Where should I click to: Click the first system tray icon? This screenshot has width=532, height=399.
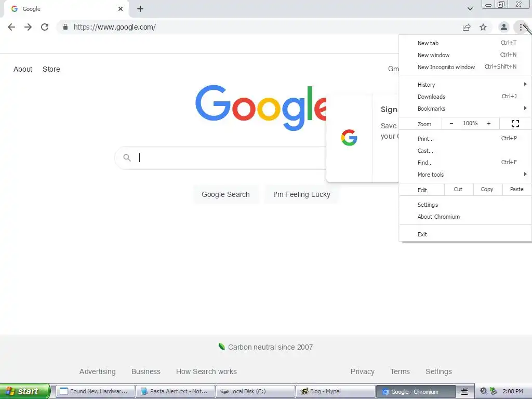[484, 391]
